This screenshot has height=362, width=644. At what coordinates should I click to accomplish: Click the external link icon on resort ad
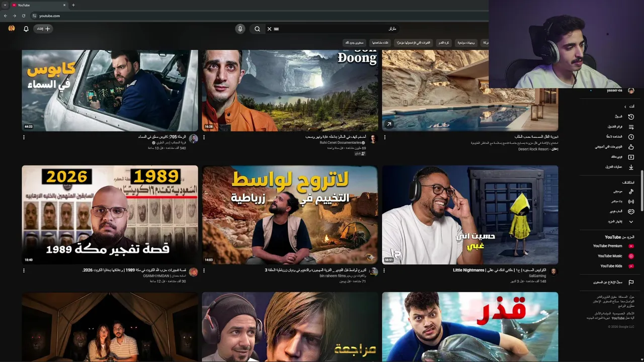pyautogui.click(x=388, y=124)
